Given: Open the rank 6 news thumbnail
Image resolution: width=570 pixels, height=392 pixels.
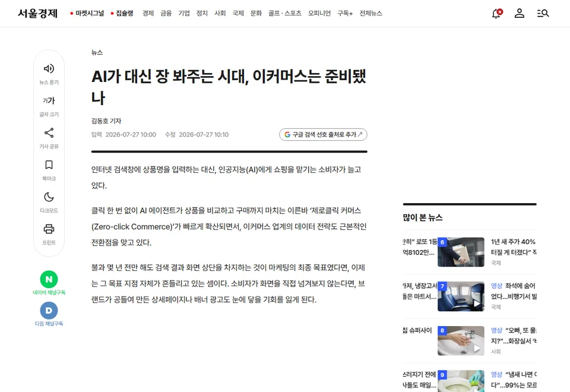Looking at the screenshot, I should coord(461,252).
